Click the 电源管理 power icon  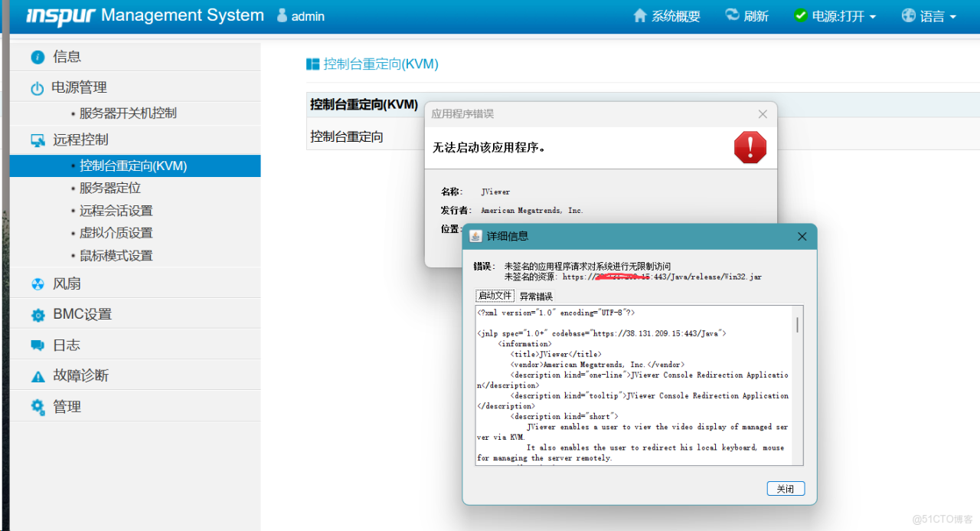[x=37, y=88]
